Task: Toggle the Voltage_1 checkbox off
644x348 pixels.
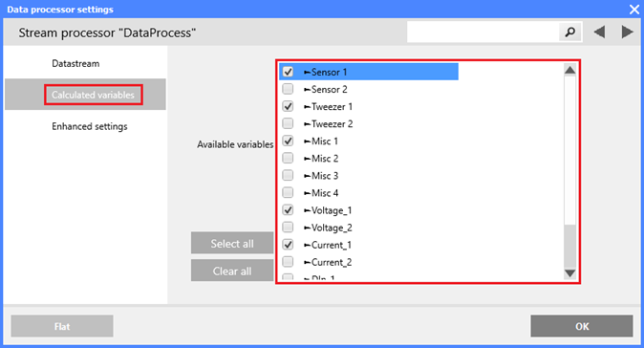Action: coord(288,210)
